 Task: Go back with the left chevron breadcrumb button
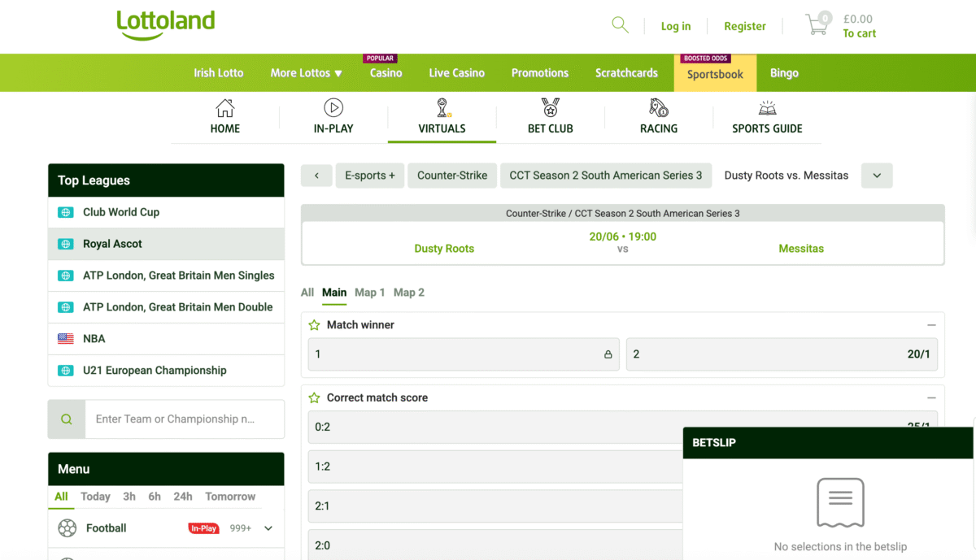pyautogui.click(x=316, y=176)
